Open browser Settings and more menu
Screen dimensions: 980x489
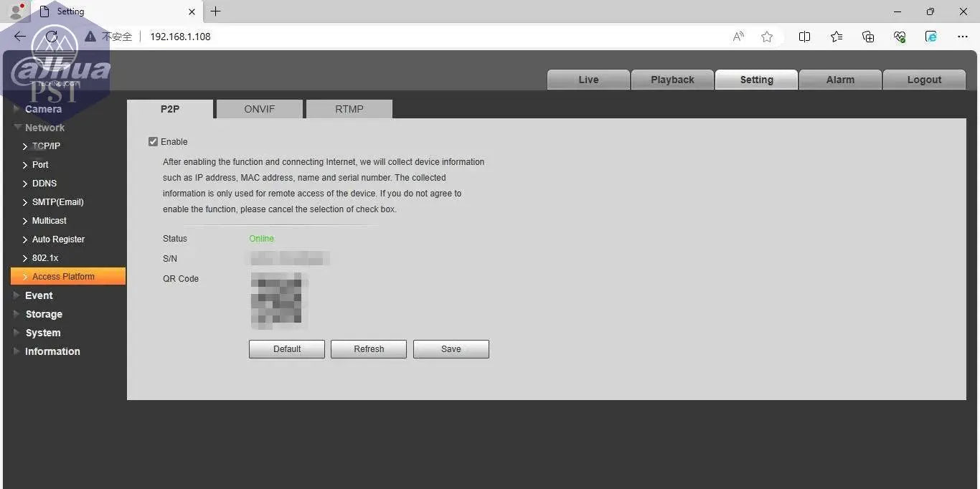(963, 37)
